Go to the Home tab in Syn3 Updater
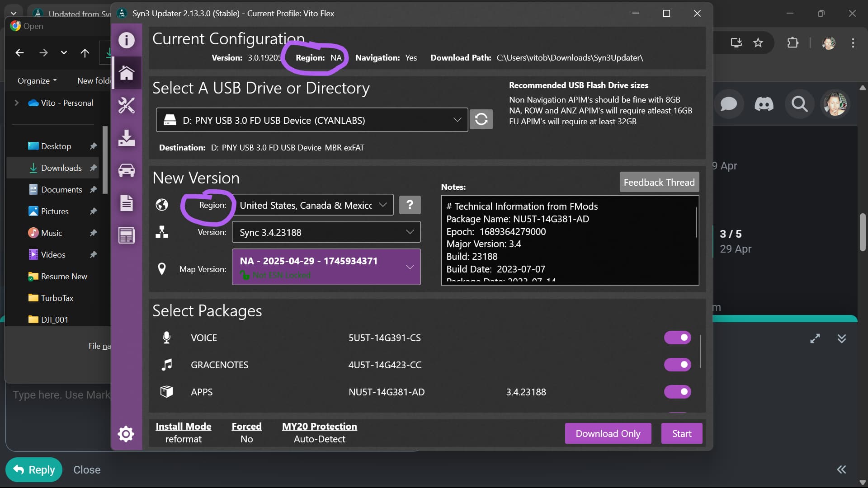This screenshot has width=868, height=488. [127, 73]
